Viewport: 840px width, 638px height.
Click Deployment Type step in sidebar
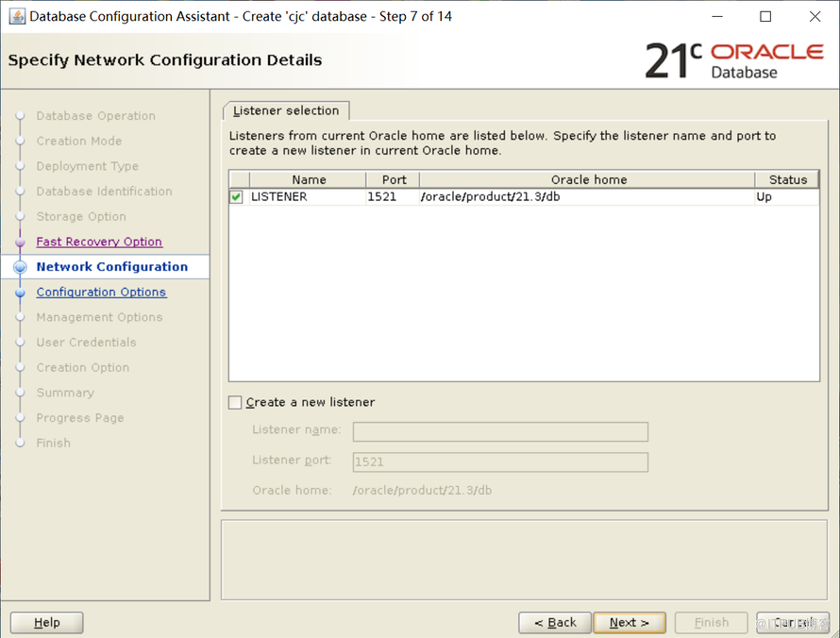tap(88, 166)
